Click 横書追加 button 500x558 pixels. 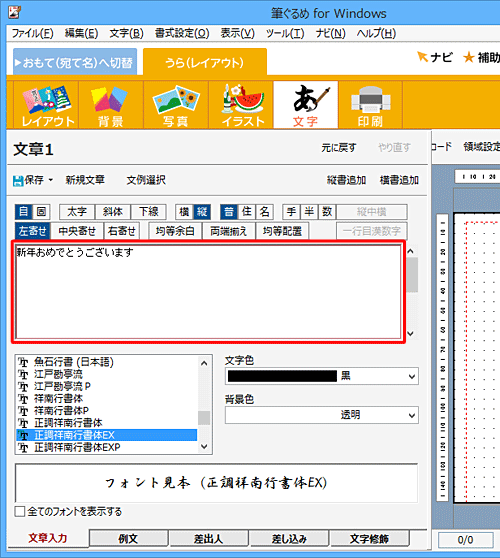click(x=399, y=180)
